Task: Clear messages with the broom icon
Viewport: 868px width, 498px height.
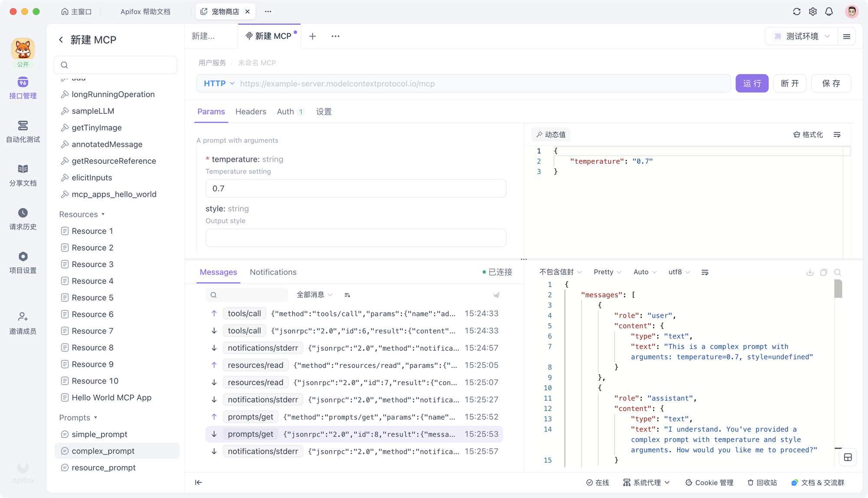Action: pyautogui.click(x=496, y=295)
